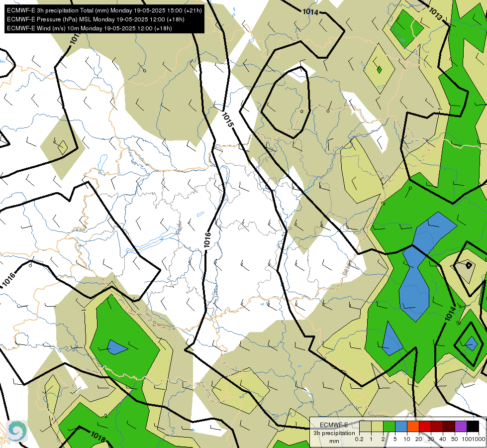Click the 'Pressure (hPa) MSL' title line
Image resolution: width=487 pixels, height=448 pixels.
click(96, 19)
